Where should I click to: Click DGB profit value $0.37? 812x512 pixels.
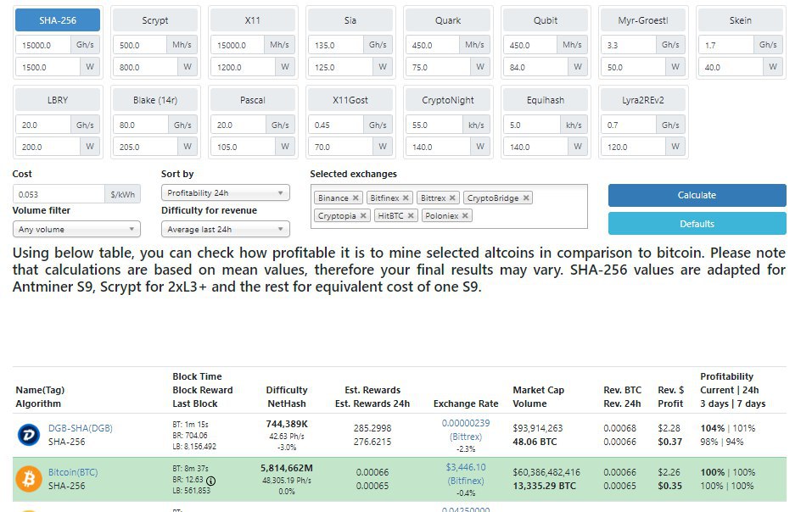click(x=669, y=442)
